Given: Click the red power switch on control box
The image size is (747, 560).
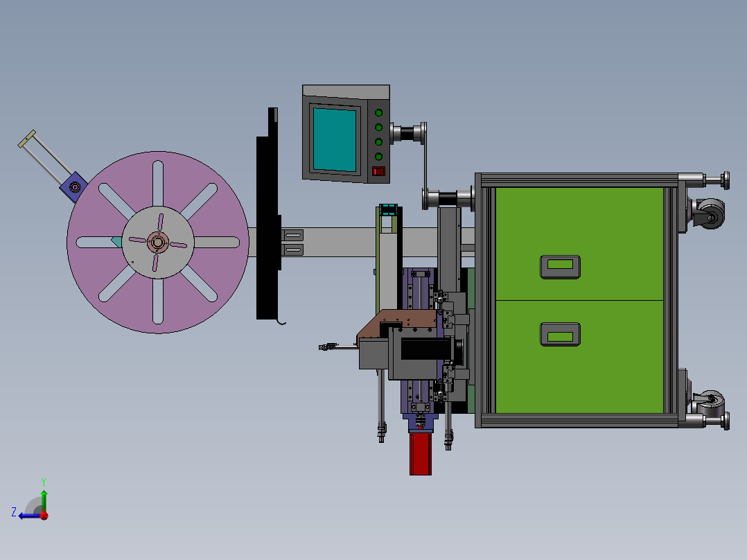Looking at the screenshot, I should point(378,171).
